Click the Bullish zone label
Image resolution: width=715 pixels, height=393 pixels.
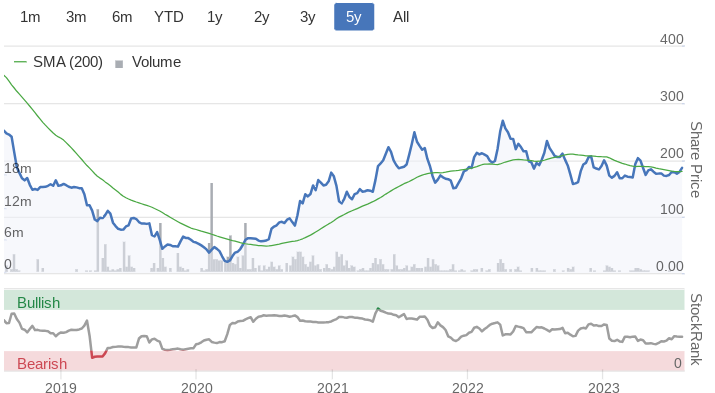tap(39, 303)
